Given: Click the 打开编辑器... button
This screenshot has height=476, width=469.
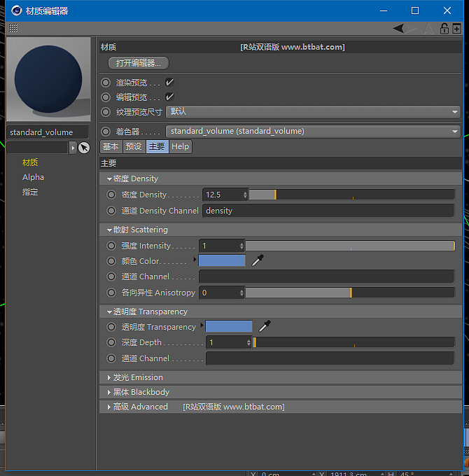Looking at the screenshot, I should pyautogui.click(x=139, y=63).
